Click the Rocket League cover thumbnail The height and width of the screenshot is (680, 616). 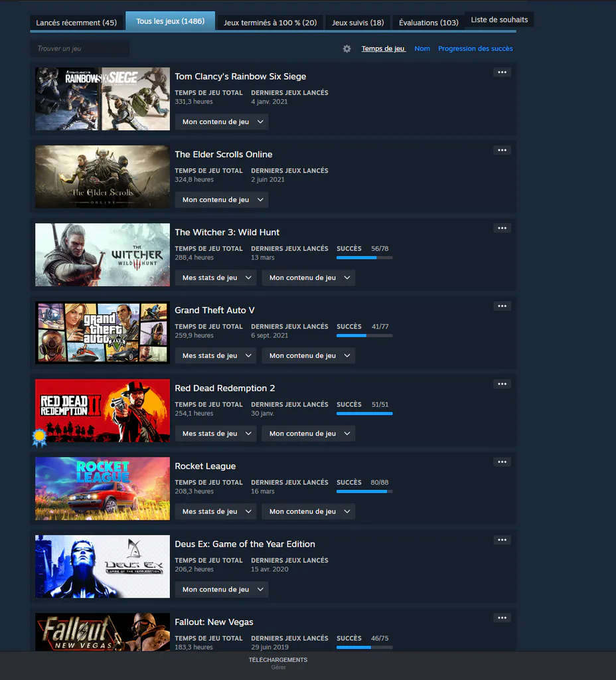point(102,488)
